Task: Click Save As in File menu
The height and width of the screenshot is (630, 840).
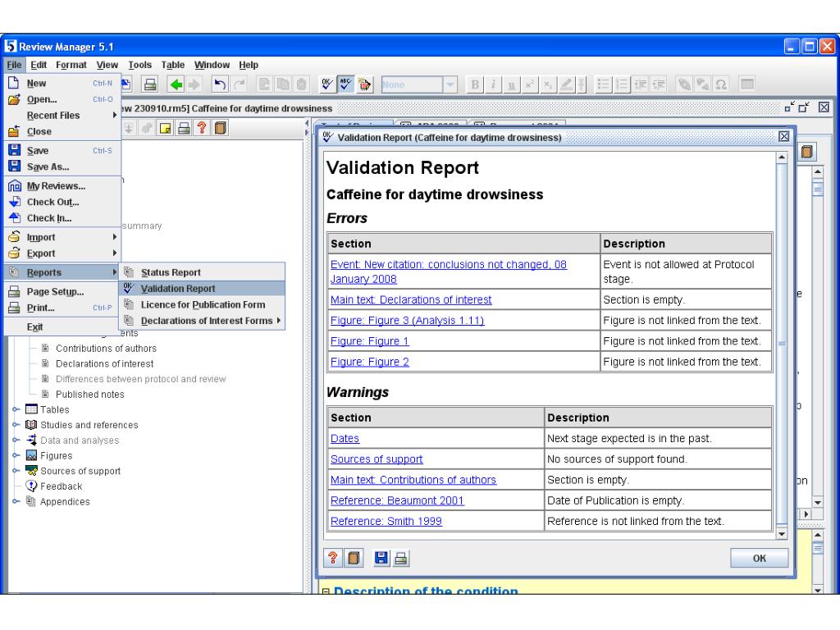Action: [62, 167]
